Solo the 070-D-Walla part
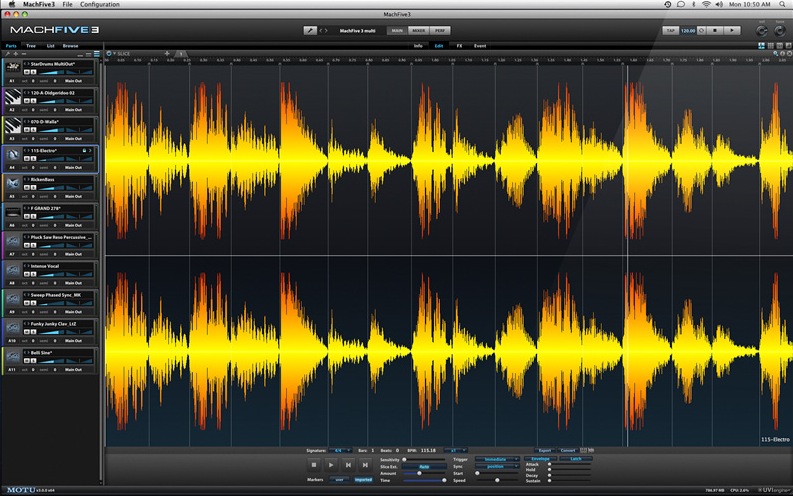793x496 pixels. [x=33, y=129]
